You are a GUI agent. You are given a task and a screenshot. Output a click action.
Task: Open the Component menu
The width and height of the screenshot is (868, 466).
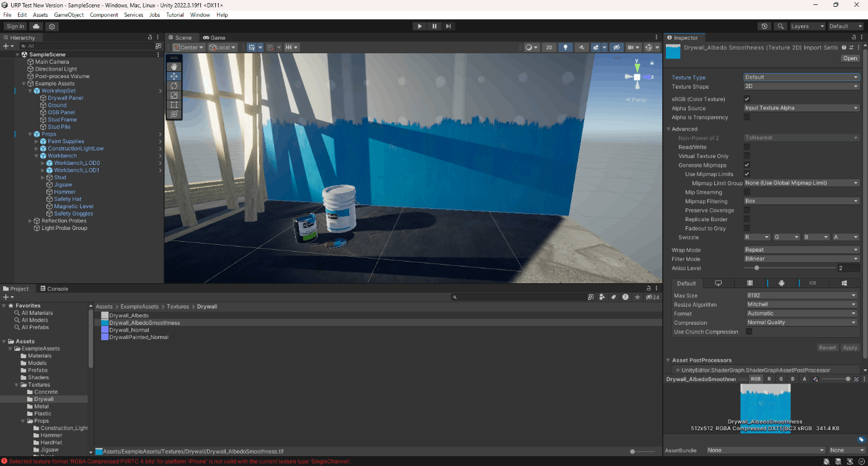104,15
